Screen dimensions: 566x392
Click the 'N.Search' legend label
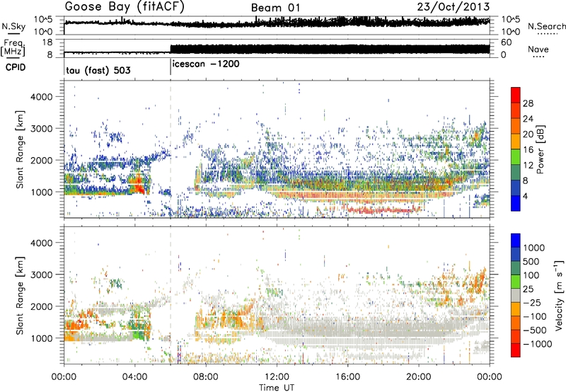pyautogui.click(x=546, y=26)
